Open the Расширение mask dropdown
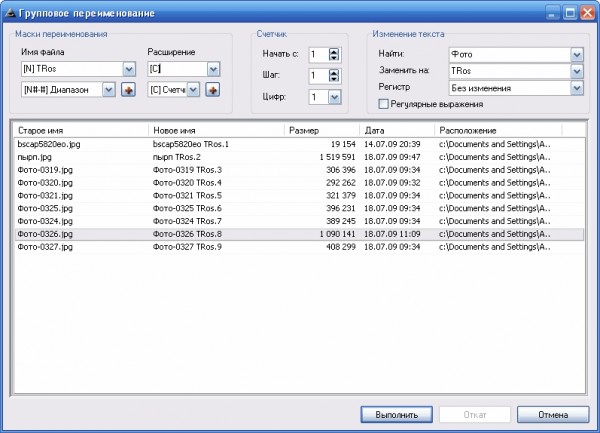The image size is (600, 433). tap(213, 69)
